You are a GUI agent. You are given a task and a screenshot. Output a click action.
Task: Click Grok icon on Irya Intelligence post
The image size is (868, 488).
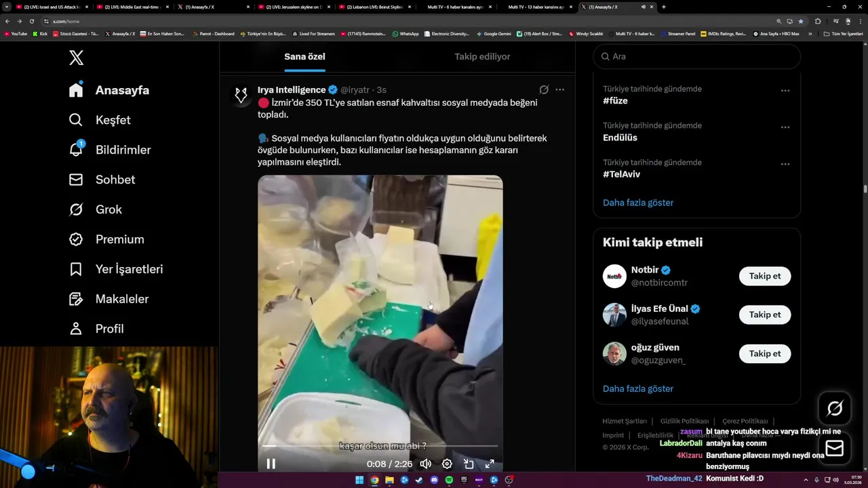[x=544, y=89]
